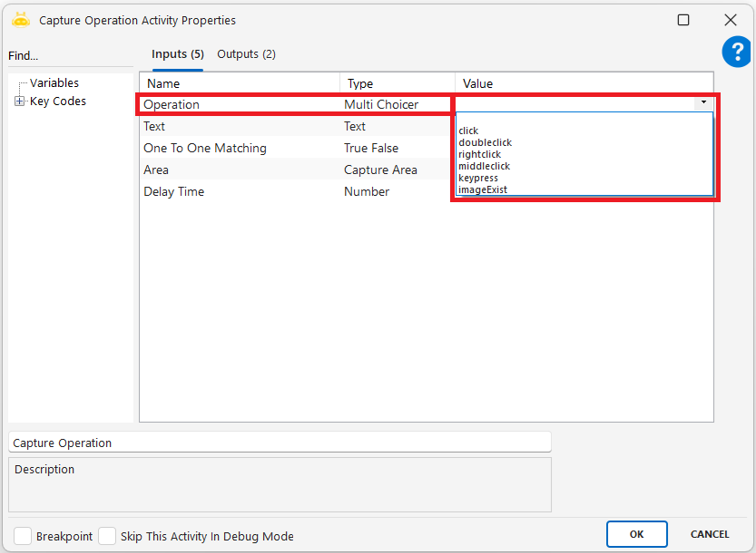Click the app logo icon in title bar

20,20
